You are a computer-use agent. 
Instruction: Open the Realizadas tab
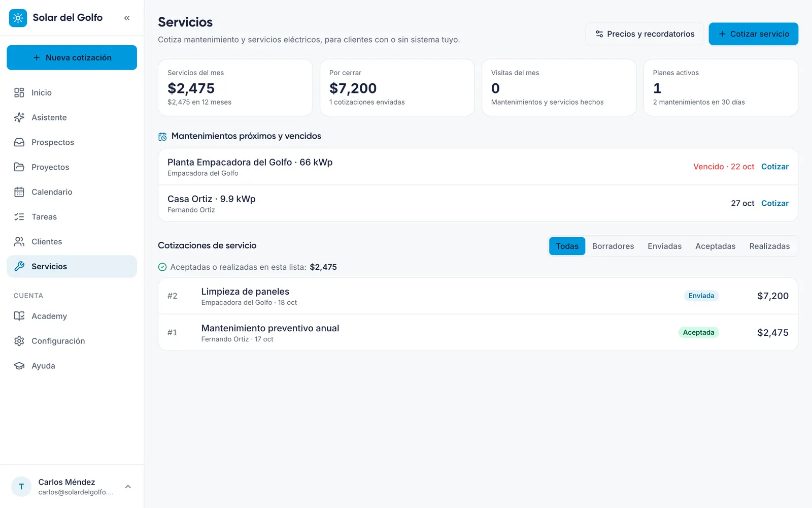click(x=769, y=246)
